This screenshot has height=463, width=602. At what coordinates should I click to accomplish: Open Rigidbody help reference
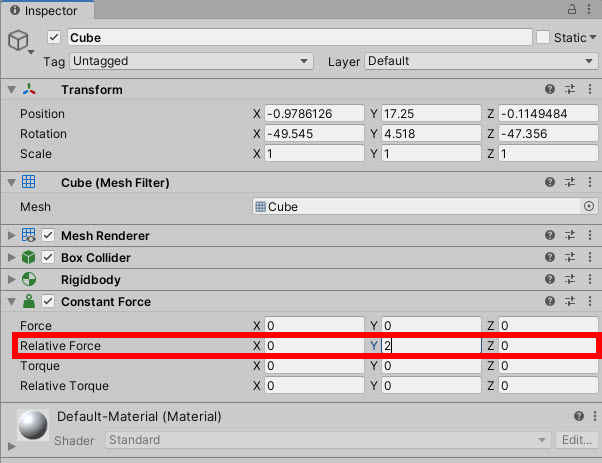click(550, 279)
